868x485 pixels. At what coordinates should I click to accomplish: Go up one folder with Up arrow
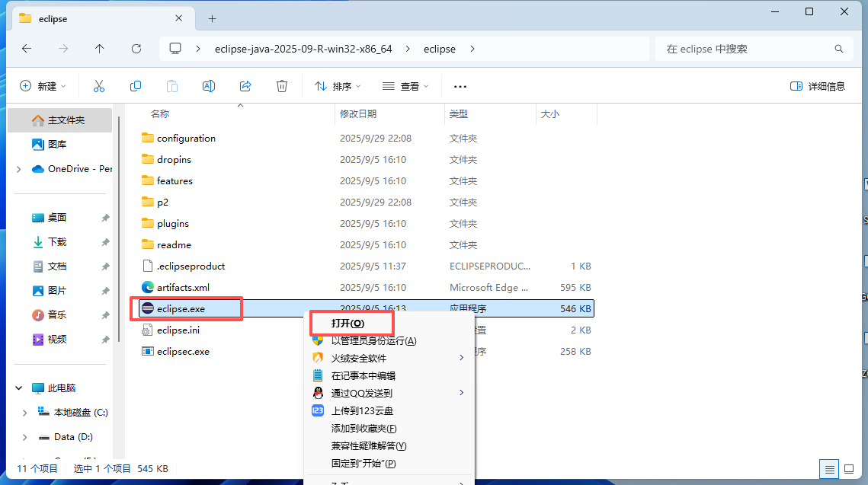click(x=100, y=49)
